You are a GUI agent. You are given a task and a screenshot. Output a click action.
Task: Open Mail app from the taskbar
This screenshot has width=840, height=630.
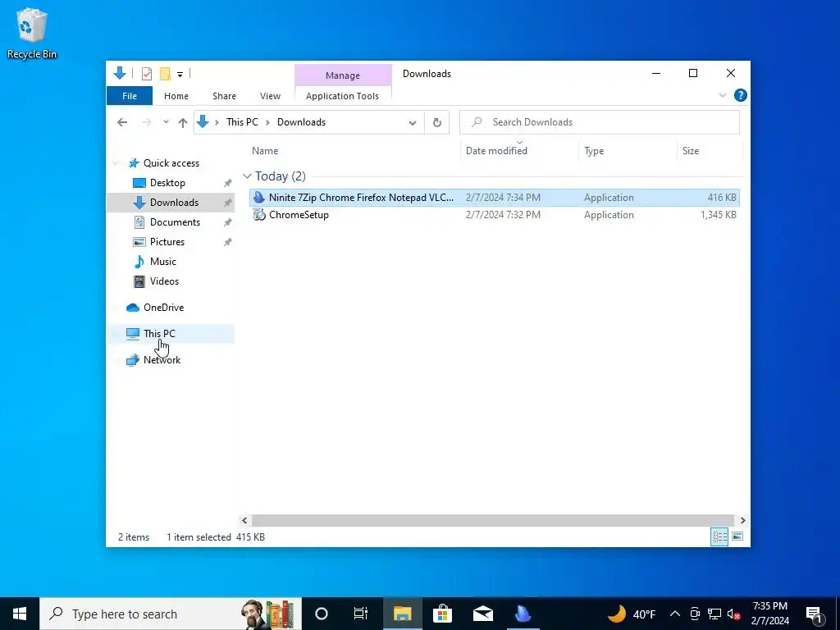[482, 614]
